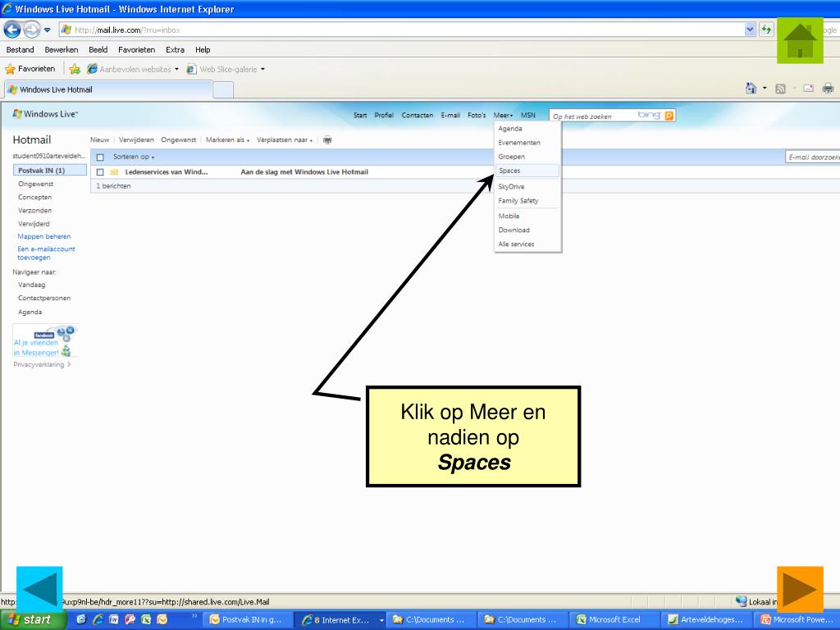Click the add to favorites bar star icon
This screenshot has width=840, height=630.
(x=75, y=69)
